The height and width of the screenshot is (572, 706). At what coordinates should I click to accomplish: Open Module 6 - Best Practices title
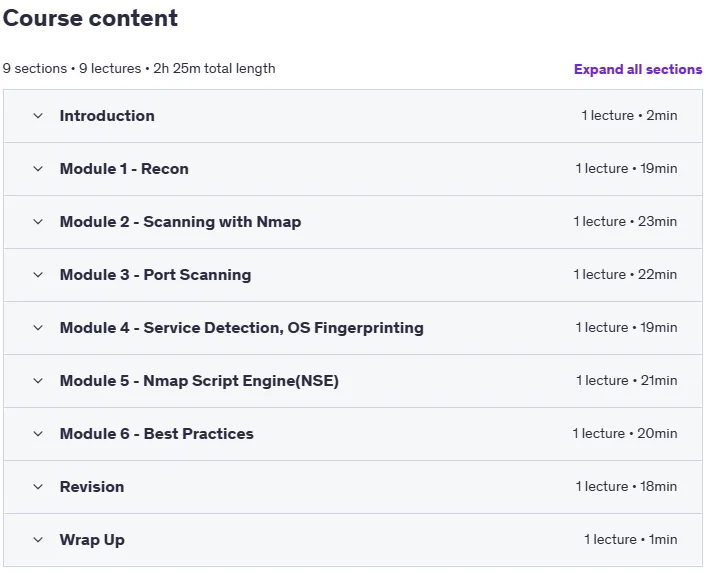(x=157, y=434)
